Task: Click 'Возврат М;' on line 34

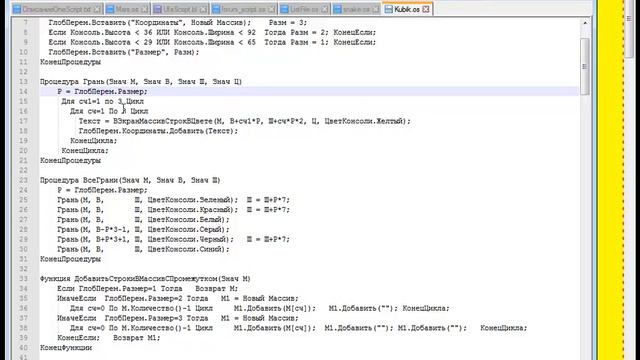Action: (216, 289)
